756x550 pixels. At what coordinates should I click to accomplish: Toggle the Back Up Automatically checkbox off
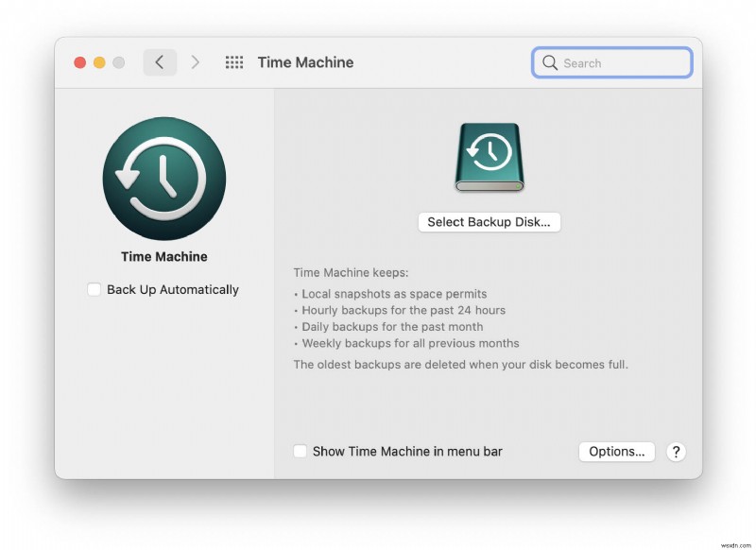(94, 290)
